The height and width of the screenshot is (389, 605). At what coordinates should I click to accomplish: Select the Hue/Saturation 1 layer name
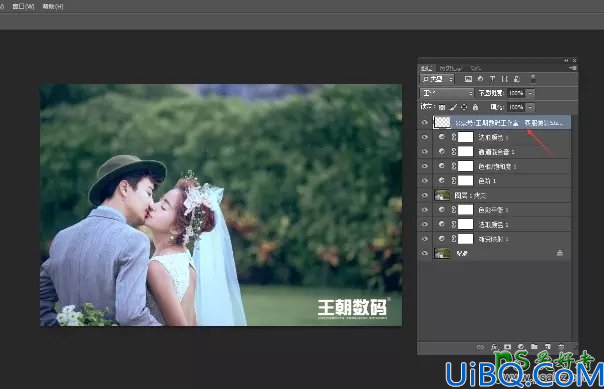tap(497, 167)
